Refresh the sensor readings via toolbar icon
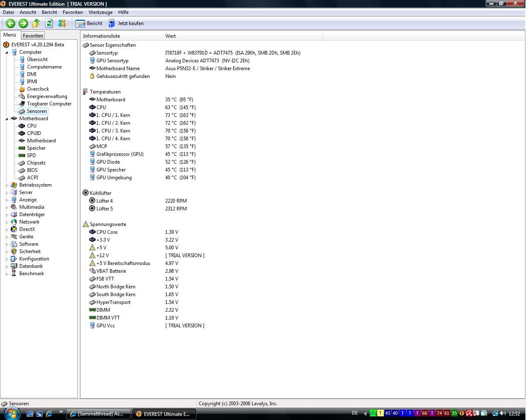Viewport: 532px width, 420px height. click(x=49, y=23)
